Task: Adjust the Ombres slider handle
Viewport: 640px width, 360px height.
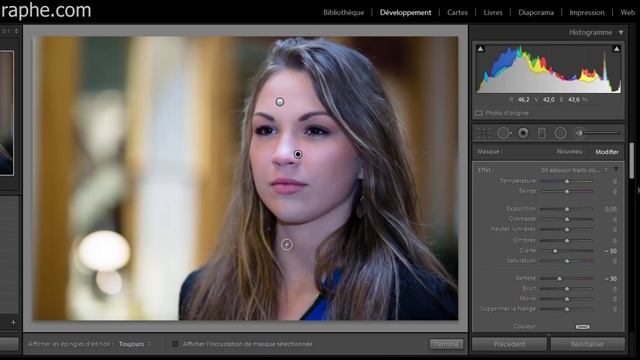Action: pos(567,240)
